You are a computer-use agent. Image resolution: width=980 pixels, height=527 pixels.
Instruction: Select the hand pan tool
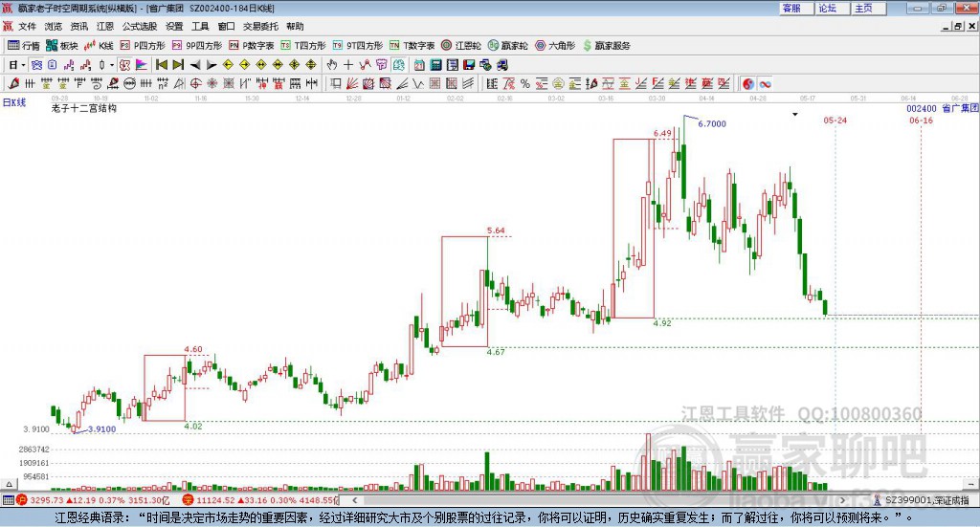pyautogui.click(x=331, y=65)
